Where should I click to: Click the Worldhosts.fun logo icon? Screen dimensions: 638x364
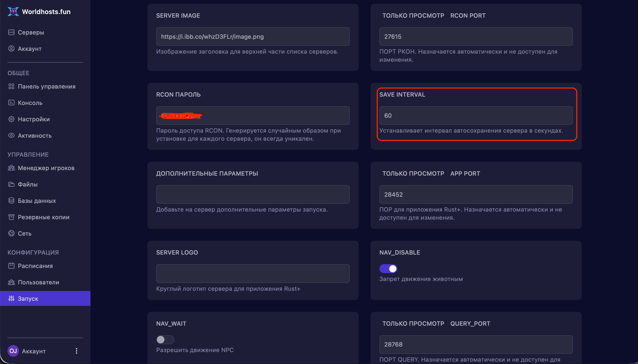[13, 11]
